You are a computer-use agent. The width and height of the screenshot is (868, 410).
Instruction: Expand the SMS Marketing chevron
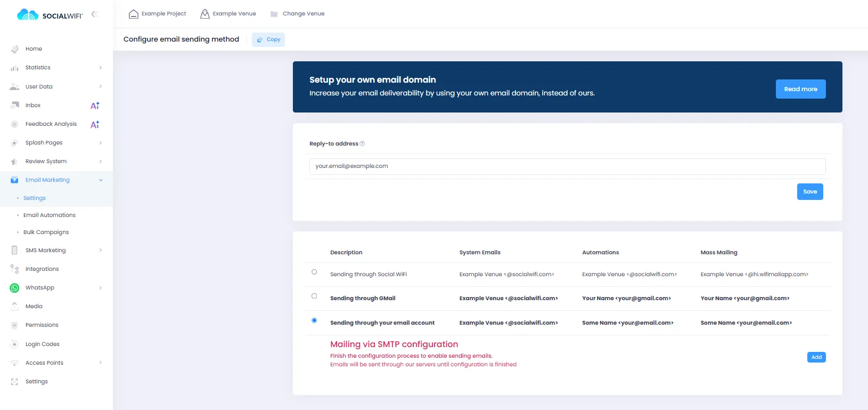click(x=100, y=250)
